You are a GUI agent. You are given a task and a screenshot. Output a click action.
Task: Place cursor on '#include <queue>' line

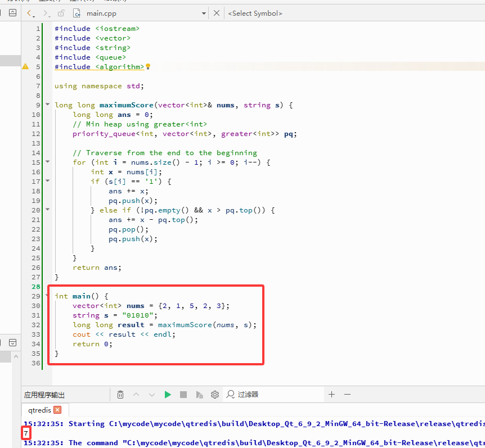click(91, 57)
